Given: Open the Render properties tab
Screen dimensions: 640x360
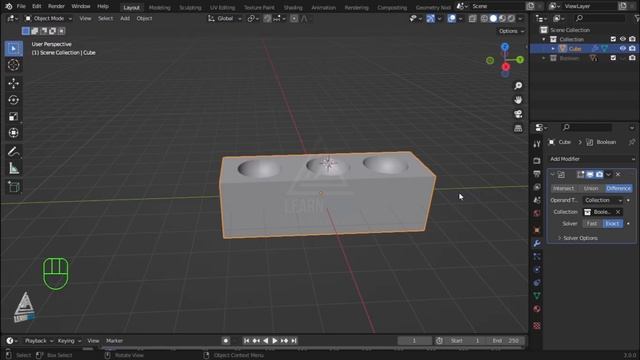Looking at the screenshot, I should (537, 161).
